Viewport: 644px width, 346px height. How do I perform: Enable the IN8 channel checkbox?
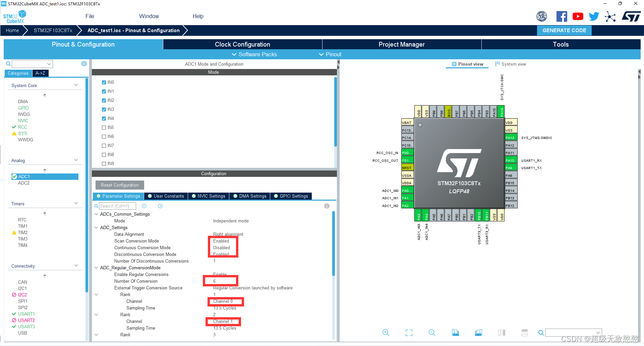[104, 155]
